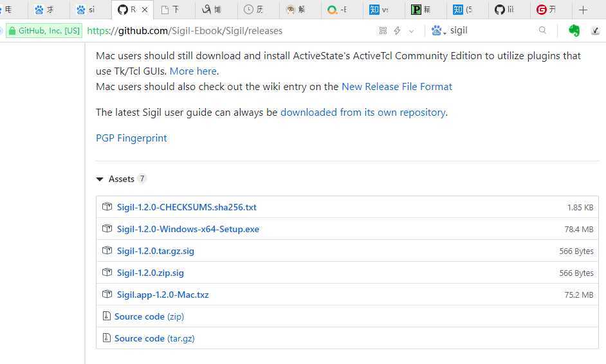Open the 'More here' link

[x=193, y=71]
